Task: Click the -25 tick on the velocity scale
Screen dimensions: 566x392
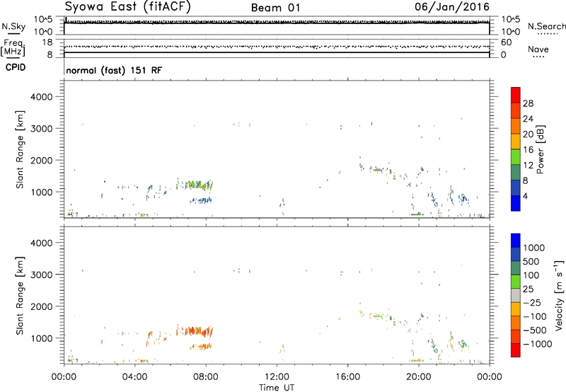Action: pyautogui.click(x=532, y=302)
